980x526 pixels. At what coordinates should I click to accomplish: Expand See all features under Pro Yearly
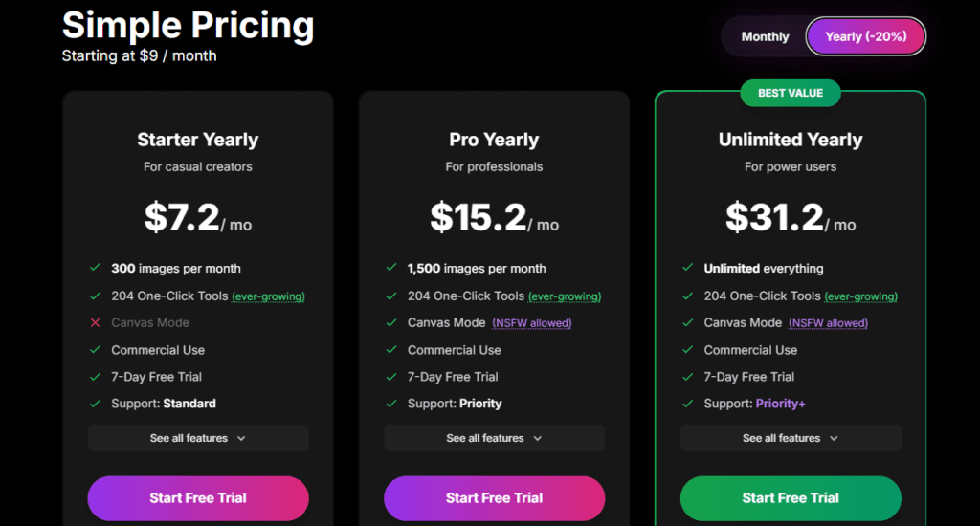click(x=494, y=438)
